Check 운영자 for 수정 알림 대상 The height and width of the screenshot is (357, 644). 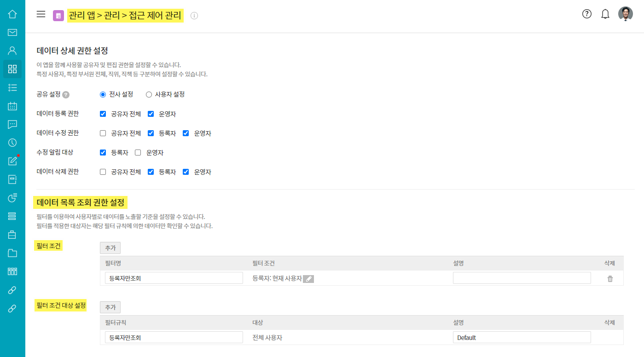click(x=138, y=153)
